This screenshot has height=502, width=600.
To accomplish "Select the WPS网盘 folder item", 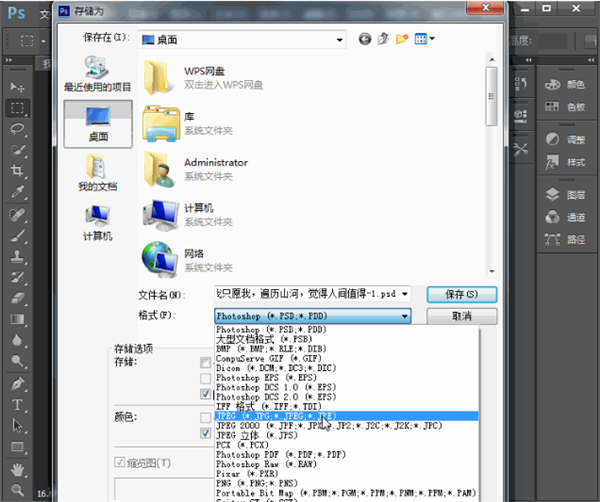I will click(204, 78).
